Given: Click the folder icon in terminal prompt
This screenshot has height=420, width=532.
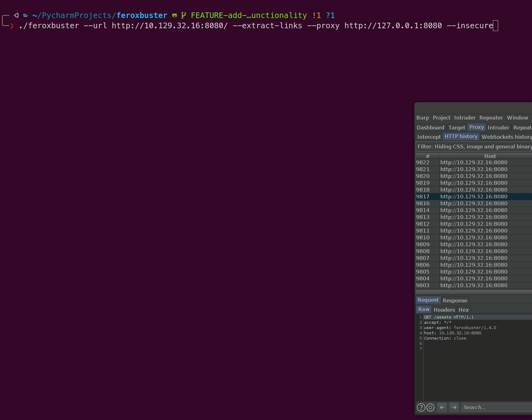Looking at the screenshot, I should (x=25, y=16).
